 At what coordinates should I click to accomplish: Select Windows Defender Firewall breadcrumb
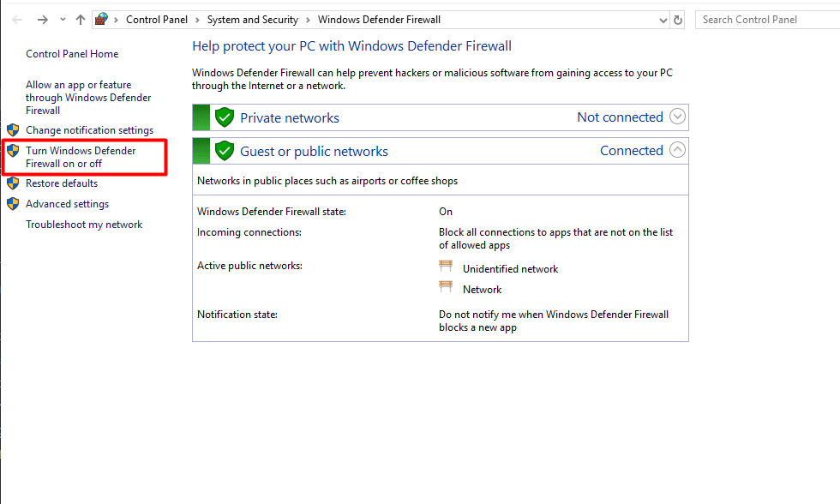tap(379, 20)
